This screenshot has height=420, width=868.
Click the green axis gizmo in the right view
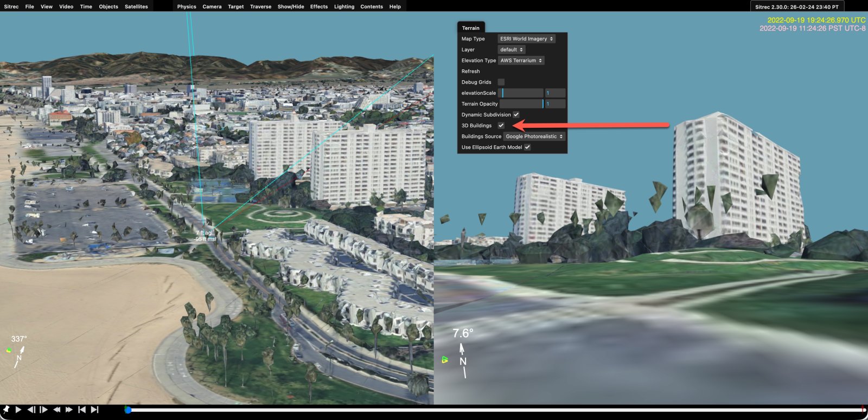445,359
